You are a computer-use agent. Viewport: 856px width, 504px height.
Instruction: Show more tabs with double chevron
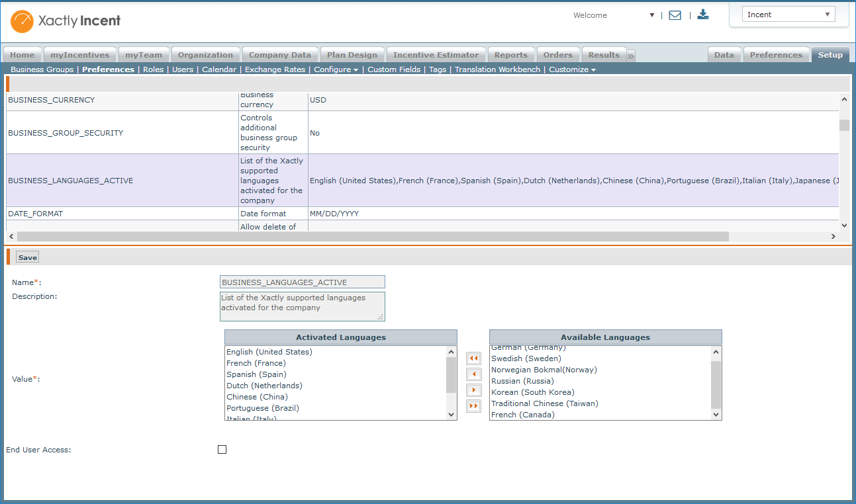631,56
